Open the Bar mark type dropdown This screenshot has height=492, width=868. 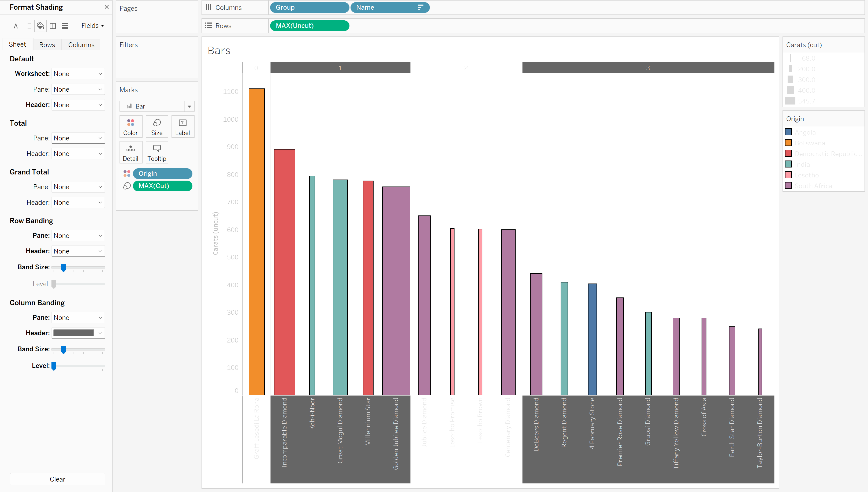[189, 106]
